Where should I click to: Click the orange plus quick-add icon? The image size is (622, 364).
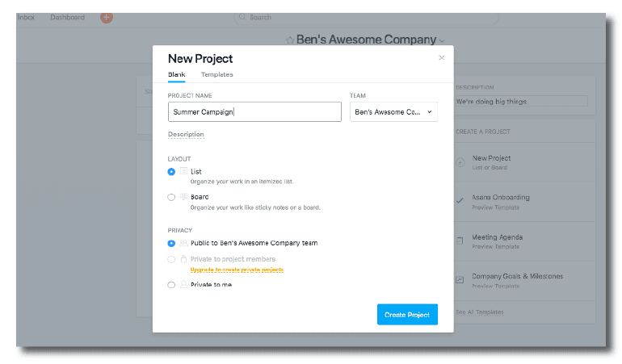tap(107, 17)
